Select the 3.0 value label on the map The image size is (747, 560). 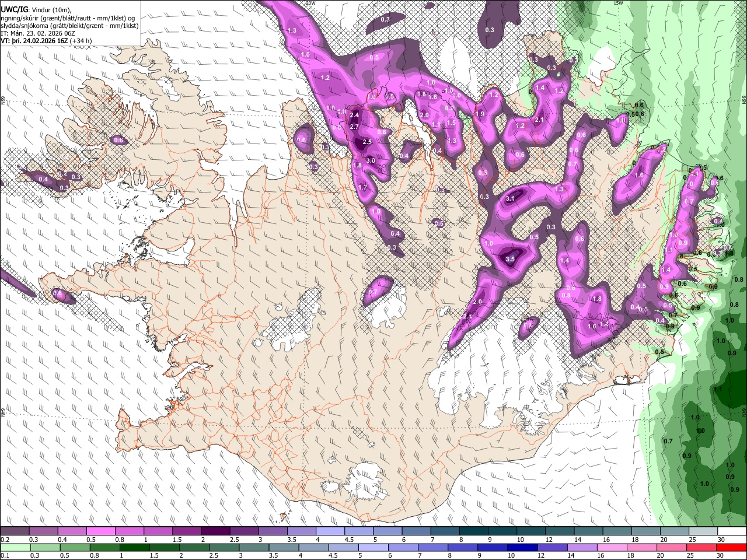[370, 160]
